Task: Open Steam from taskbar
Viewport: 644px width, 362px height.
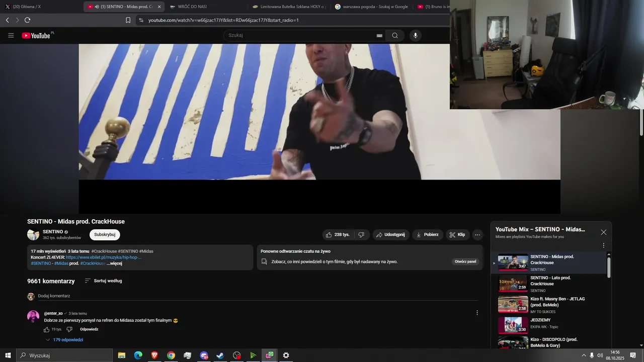Action: click(220, 355)
